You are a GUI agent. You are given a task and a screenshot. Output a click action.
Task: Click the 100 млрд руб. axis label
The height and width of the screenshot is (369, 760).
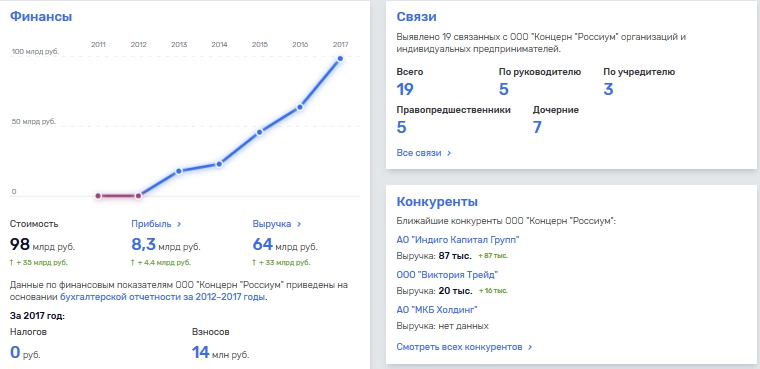[x=35, y=51]
